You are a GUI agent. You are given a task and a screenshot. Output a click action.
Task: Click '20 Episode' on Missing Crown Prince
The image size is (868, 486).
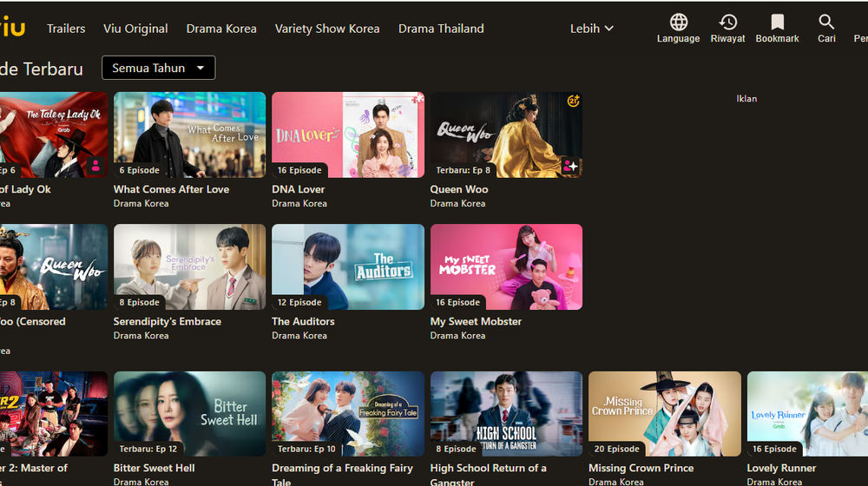click(616, 450)
